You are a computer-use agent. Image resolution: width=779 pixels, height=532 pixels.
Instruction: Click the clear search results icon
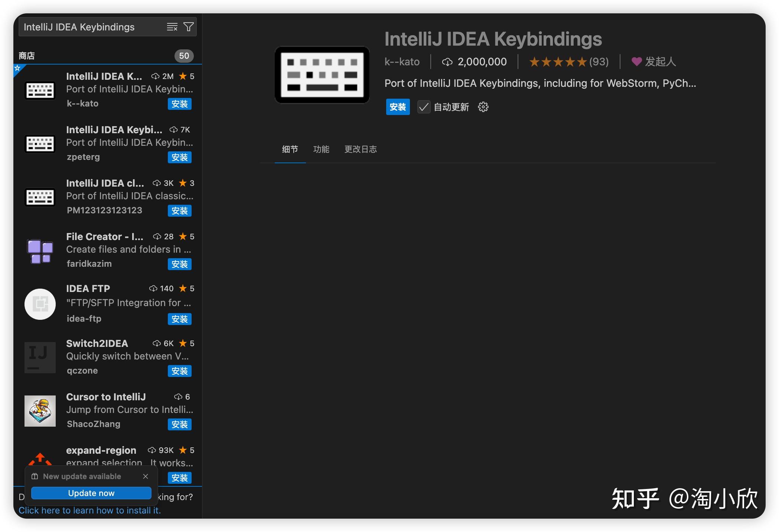[x=172, y=27]
